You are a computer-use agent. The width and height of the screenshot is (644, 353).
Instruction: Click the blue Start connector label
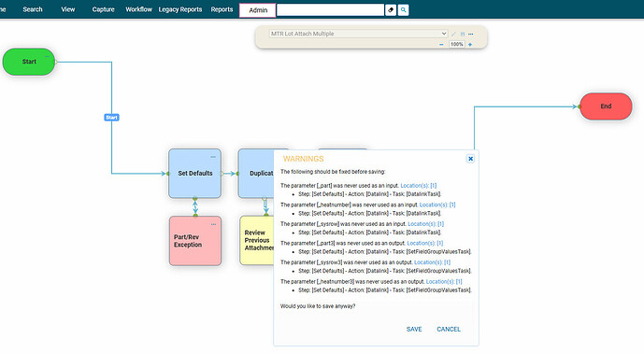pyautogui.click(x=112, y=118)
